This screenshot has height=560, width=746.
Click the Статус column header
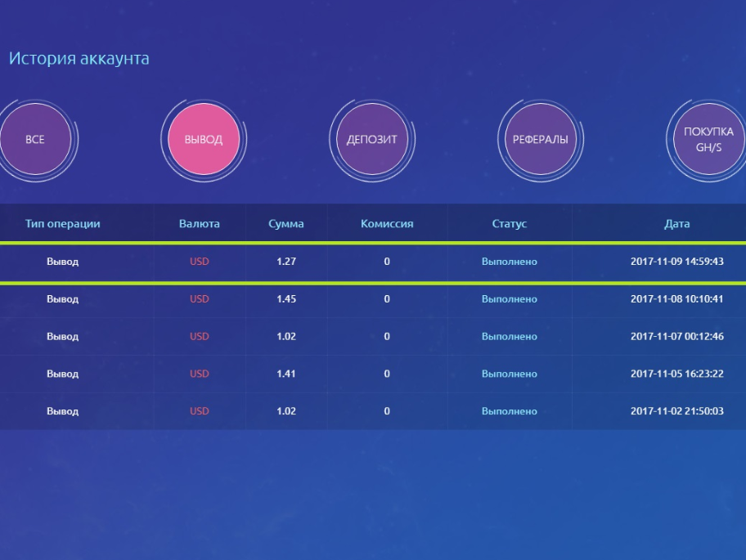510,223
